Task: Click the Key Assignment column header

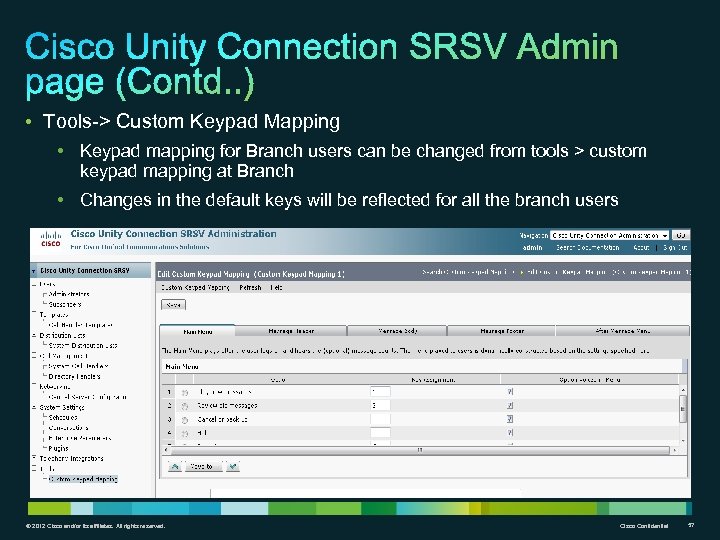Action: click(433, 380)
